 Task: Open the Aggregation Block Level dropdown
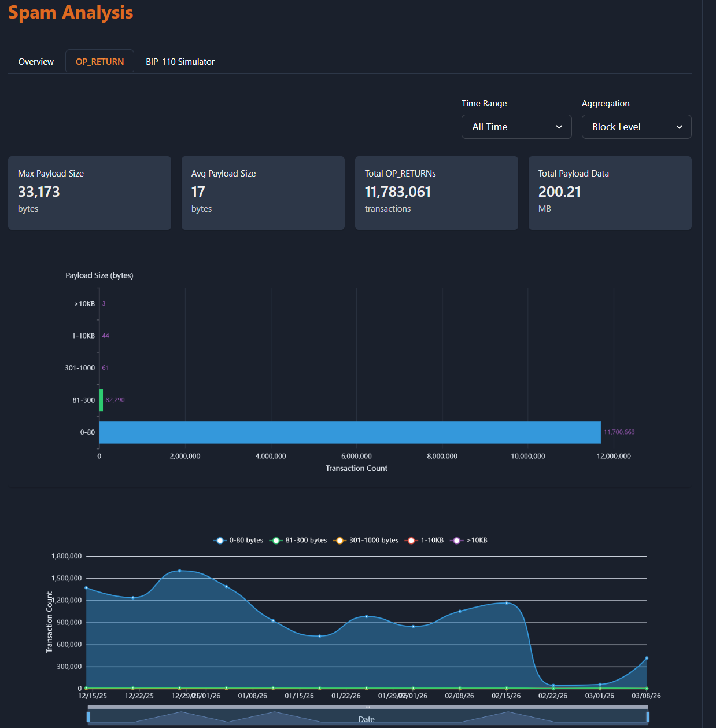(636, 127)
